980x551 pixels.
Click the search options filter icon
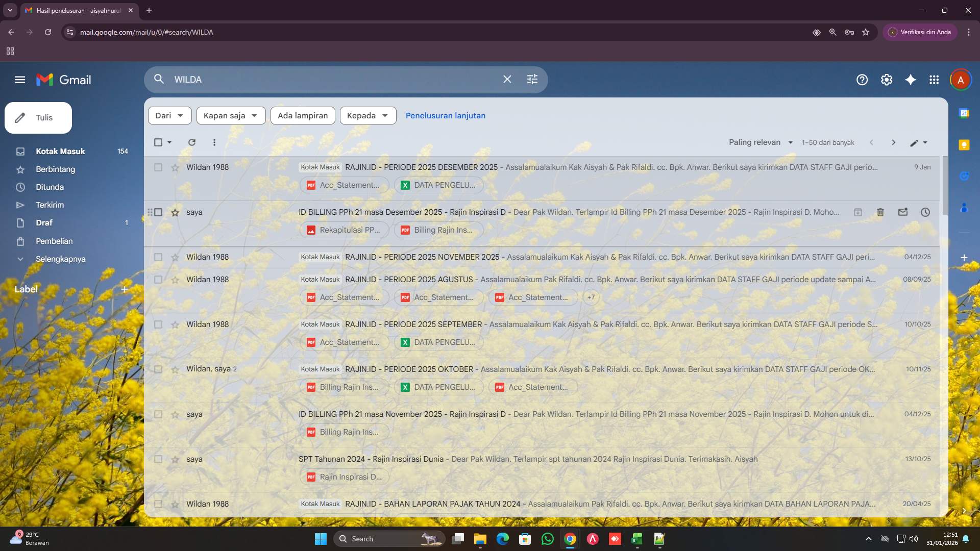click(532, 79)
